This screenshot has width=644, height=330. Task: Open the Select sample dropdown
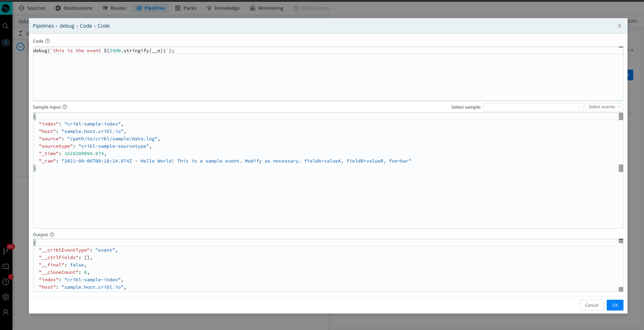click(x=533, y=107)
